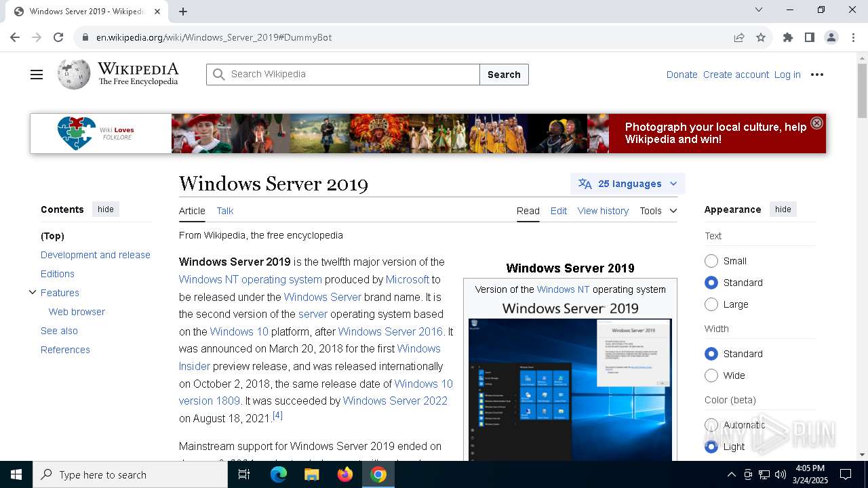This screenshot has width=868, height=488.
Task: Click the Windows taskbar search box
Action: coord(130,474)
